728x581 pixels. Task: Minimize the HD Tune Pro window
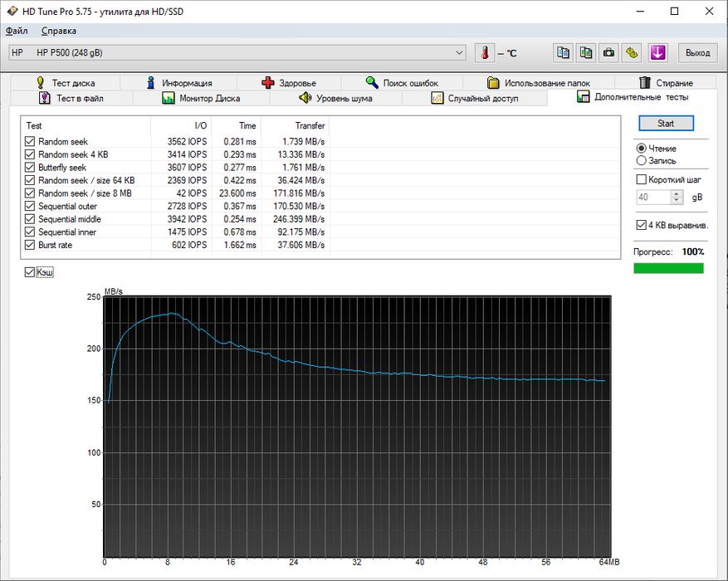coord(640,11)
